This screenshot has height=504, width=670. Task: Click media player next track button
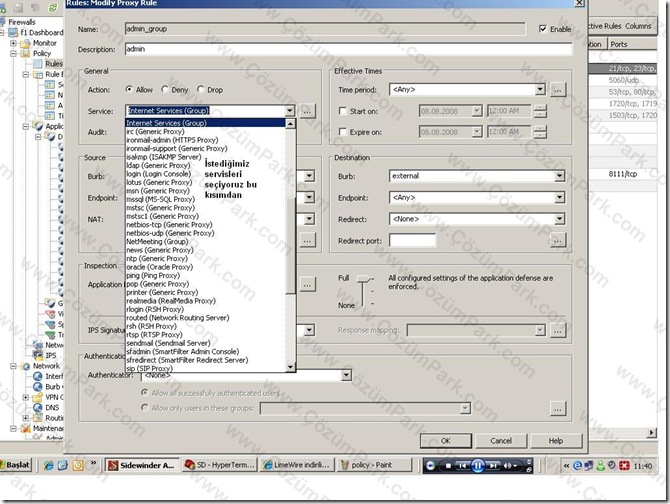pos(493,466)
